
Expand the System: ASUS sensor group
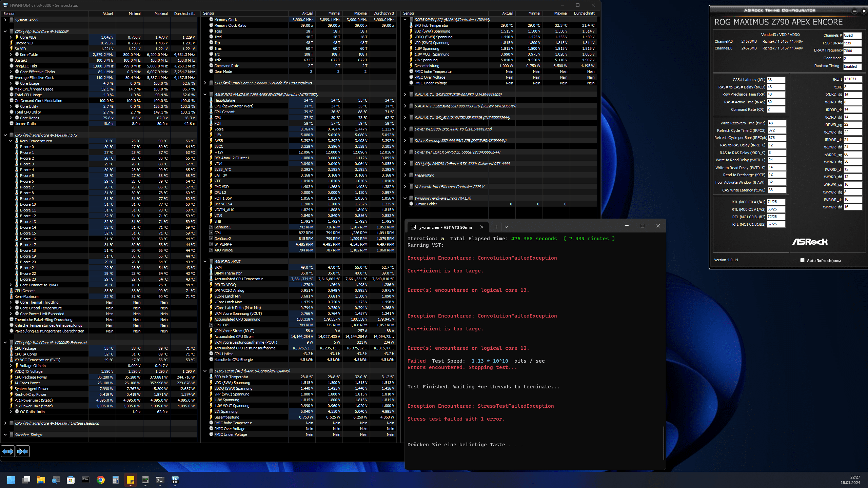(x=5, y=20)
